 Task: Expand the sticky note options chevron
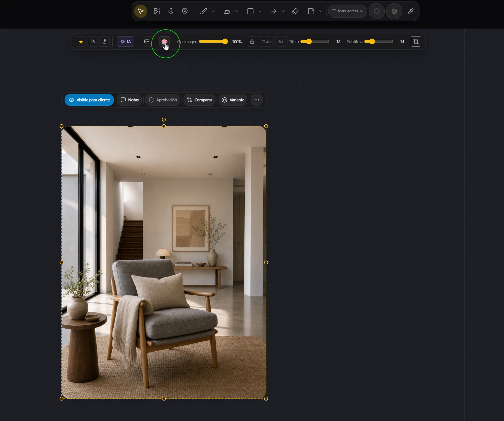[x=321, y=11]
